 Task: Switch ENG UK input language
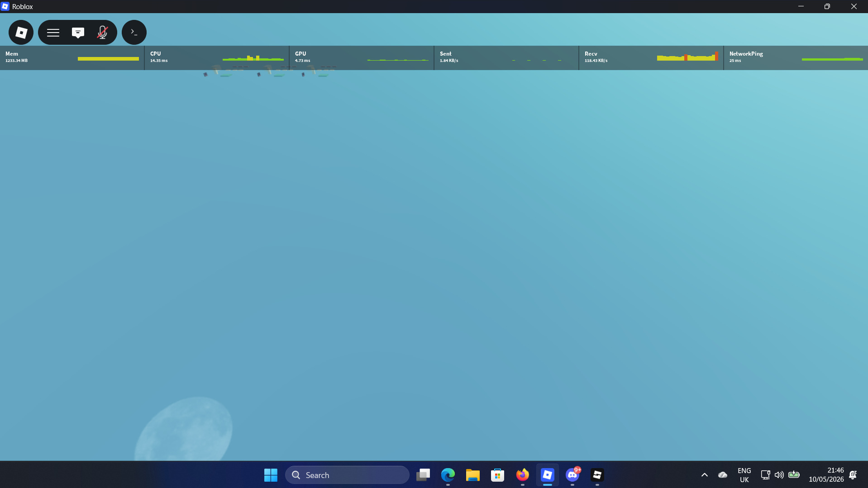744,475
